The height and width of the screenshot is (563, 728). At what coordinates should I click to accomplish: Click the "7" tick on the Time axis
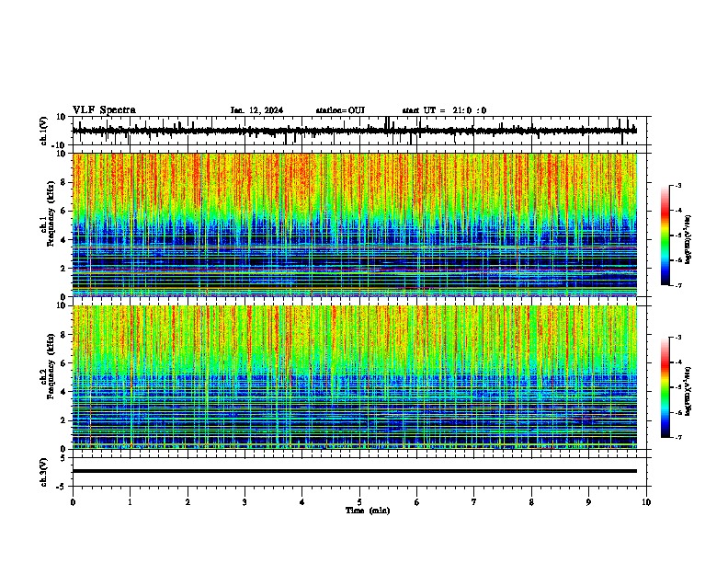[474, 502]
